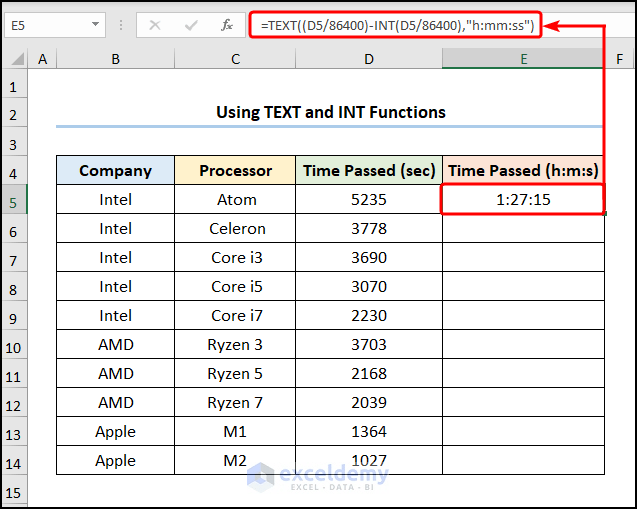Click the Cancel (X) formula icon
The image size is (637, 509).
pyautogui.click(x=155, y=26)
